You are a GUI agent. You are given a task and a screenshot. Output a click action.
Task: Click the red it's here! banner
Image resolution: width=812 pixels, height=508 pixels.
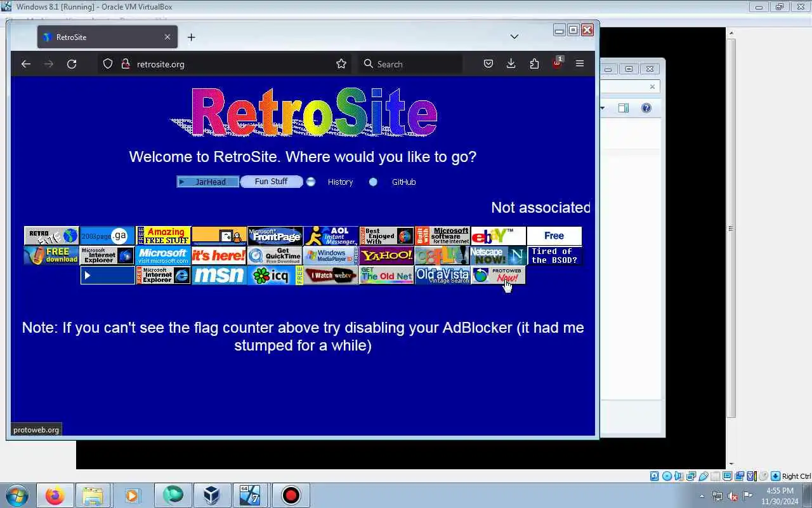(219, 255)
